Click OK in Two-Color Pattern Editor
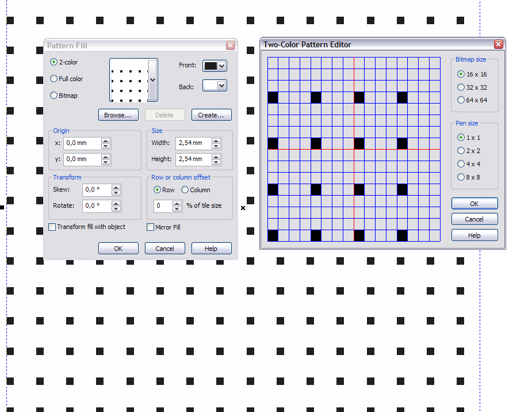The height and width of the screenshot is (412, 532). 474,204
